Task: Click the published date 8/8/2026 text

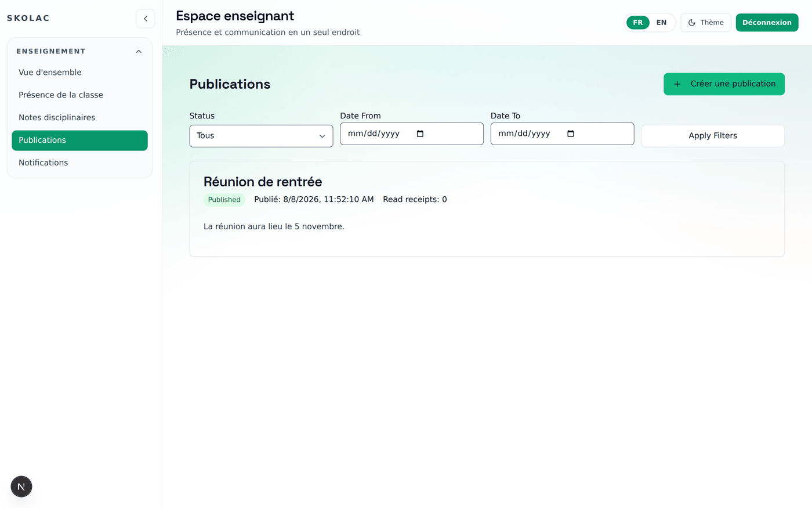Action: (314, 200)
